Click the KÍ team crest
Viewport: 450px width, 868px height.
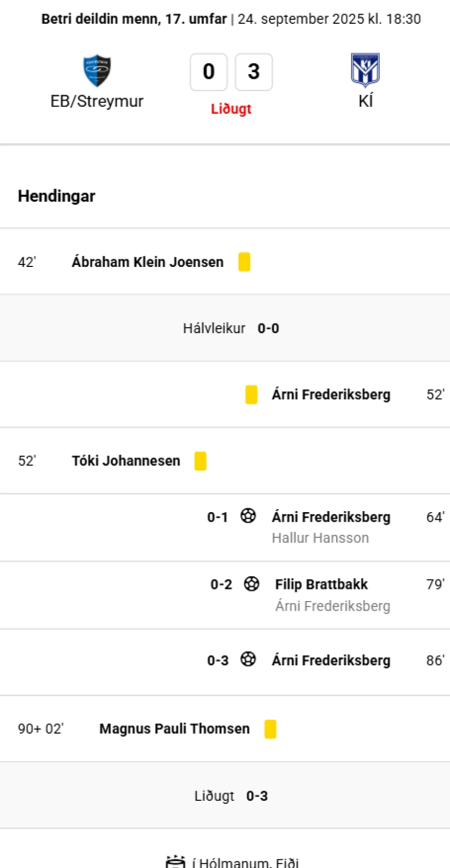(365, 70)
